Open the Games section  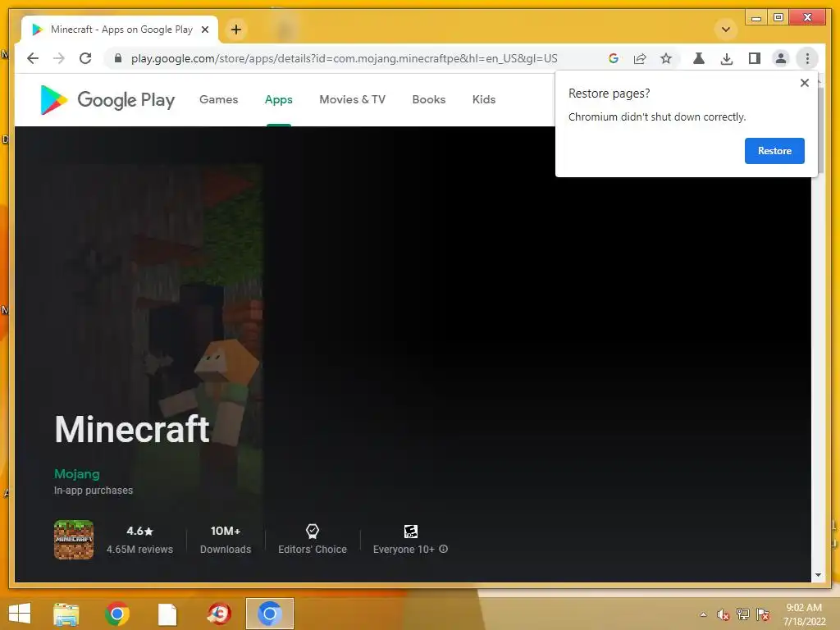pyautogui.click(x=218, y=99)
